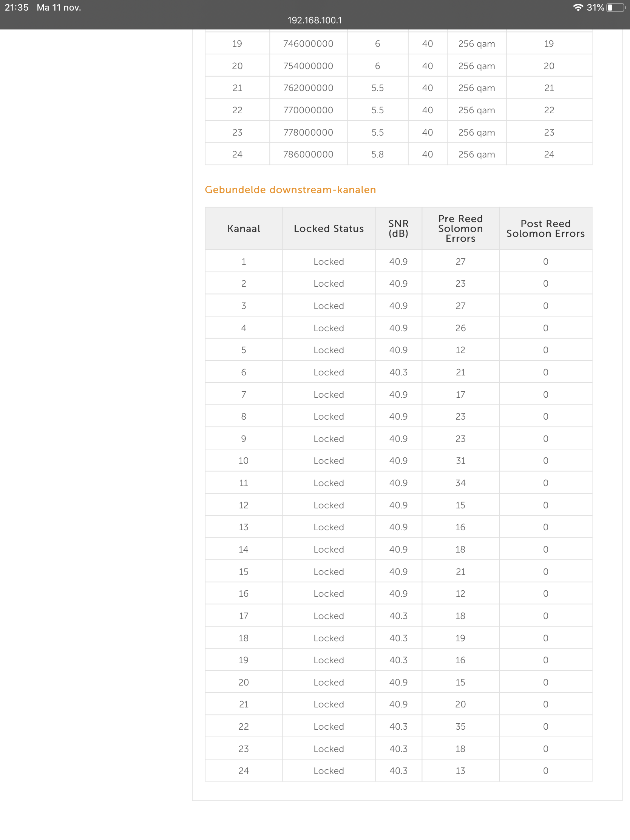Click the SNR (dB) column header
This screenshot has height=840, width=630.
click(x=398, y=229)
